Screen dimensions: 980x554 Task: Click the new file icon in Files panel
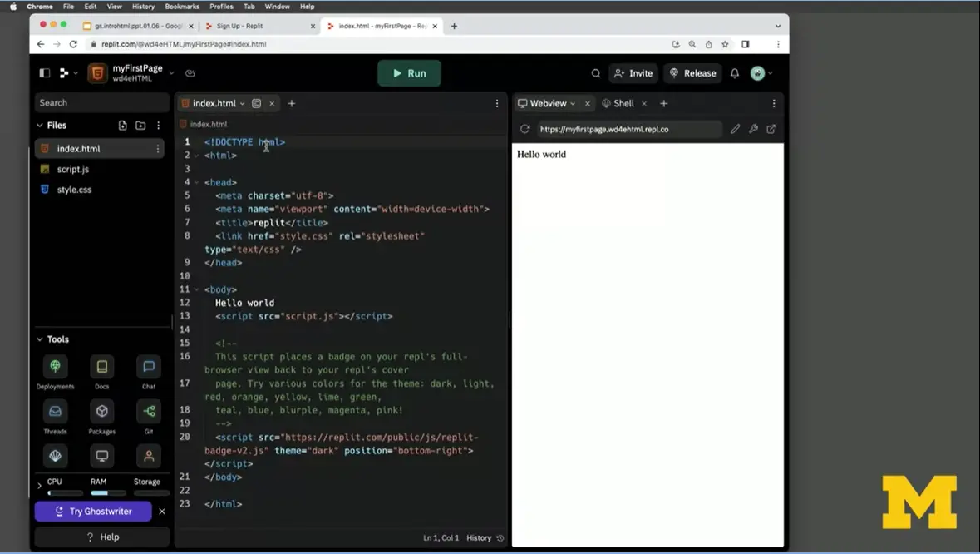coord(122,125)
